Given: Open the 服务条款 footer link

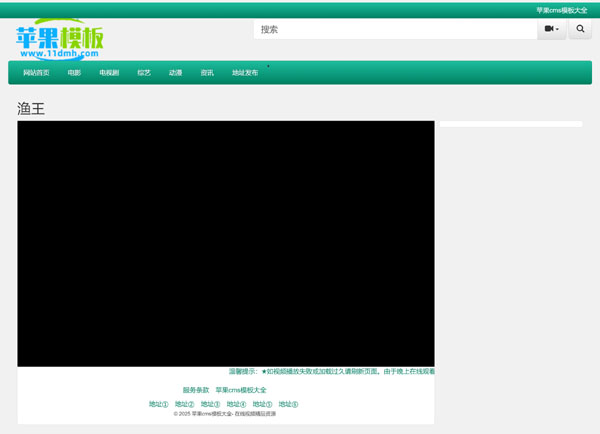Looking at the screenshot, I should click(x=196, y=390).
